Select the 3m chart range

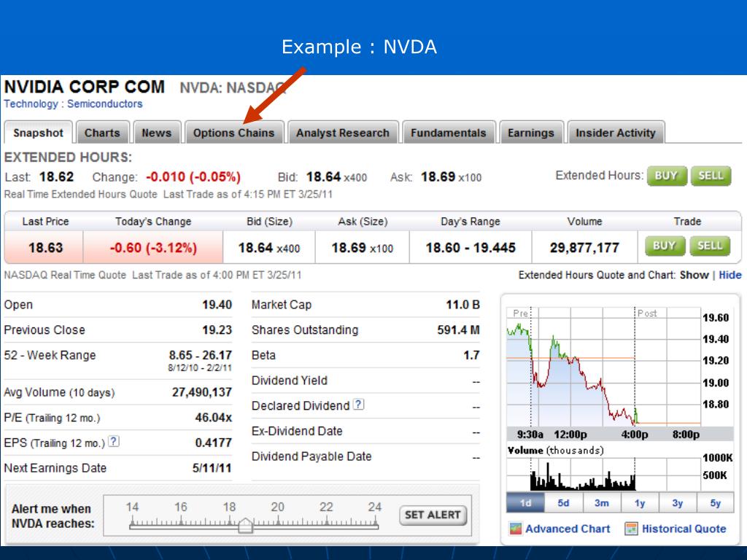[x=602, y=503]
